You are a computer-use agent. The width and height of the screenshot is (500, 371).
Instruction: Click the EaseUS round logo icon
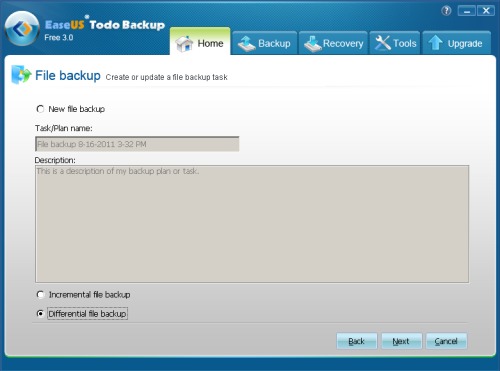[x=22, y=29]
